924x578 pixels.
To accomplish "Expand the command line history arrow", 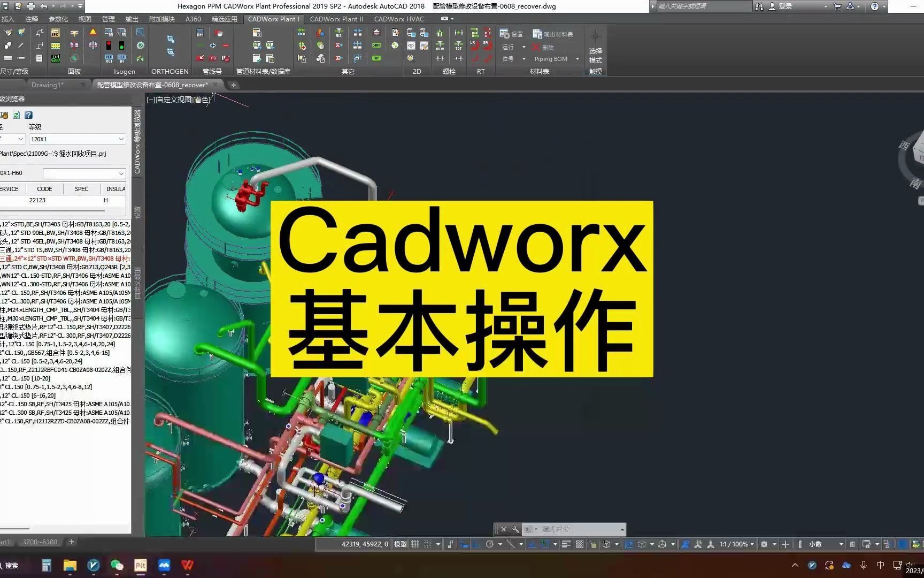I will tap(622, 529).
